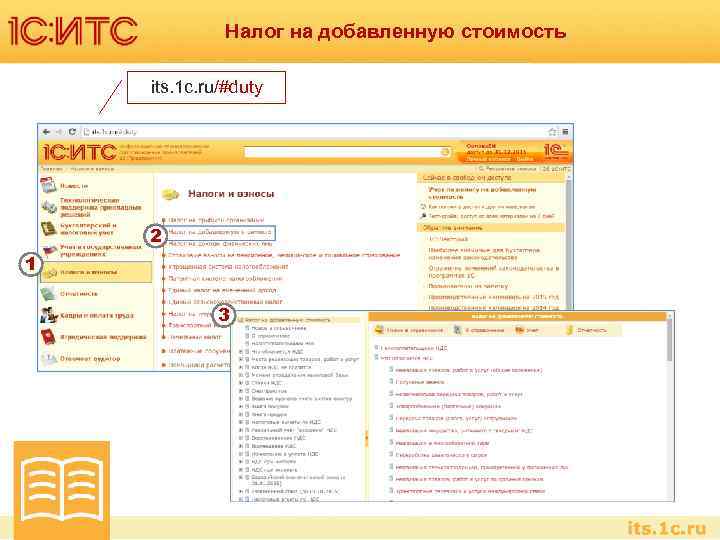
Task: Switch to the Учет tab
Action: pos(527,330)
